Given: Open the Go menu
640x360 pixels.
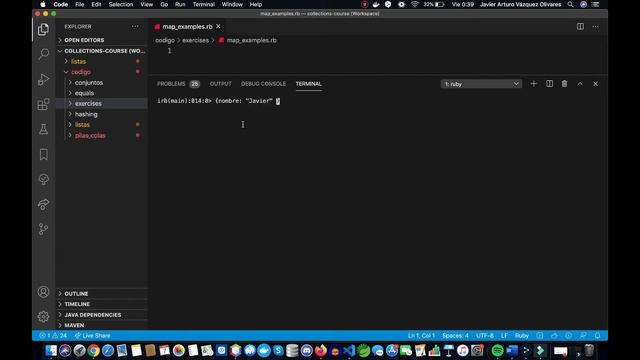Looking at the screenshot, I should point(164,4).
